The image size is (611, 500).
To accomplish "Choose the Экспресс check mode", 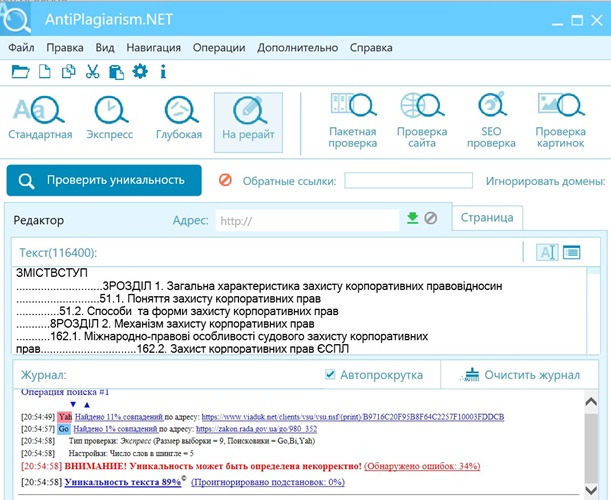I will 110,119.
